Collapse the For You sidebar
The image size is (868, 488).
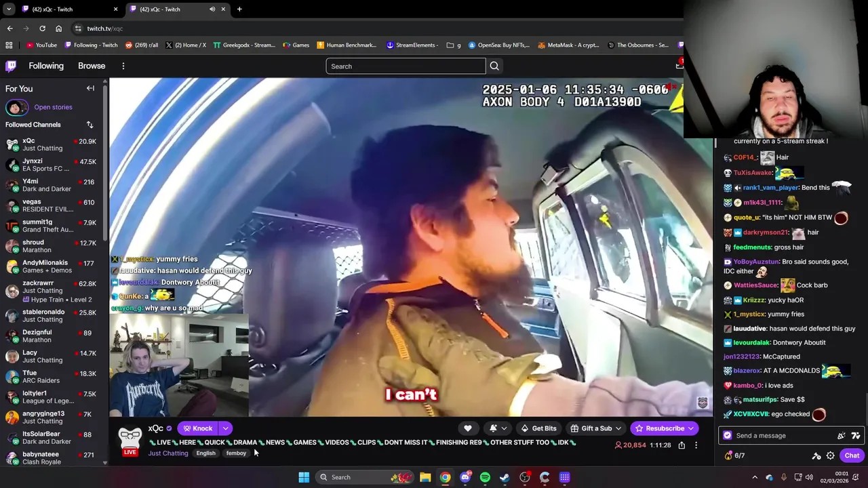click(x=90, y=88)
